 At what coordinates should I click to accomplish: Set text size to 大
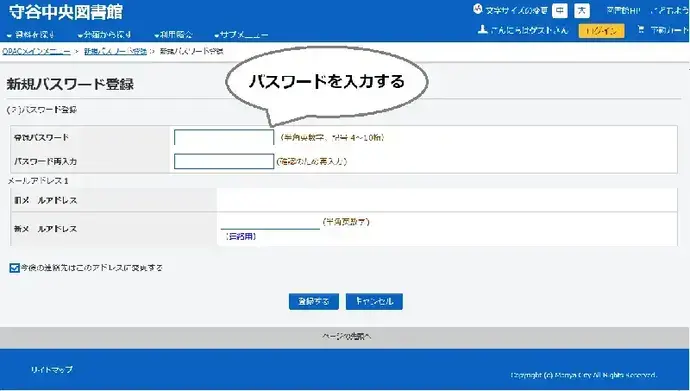point(582,11)
